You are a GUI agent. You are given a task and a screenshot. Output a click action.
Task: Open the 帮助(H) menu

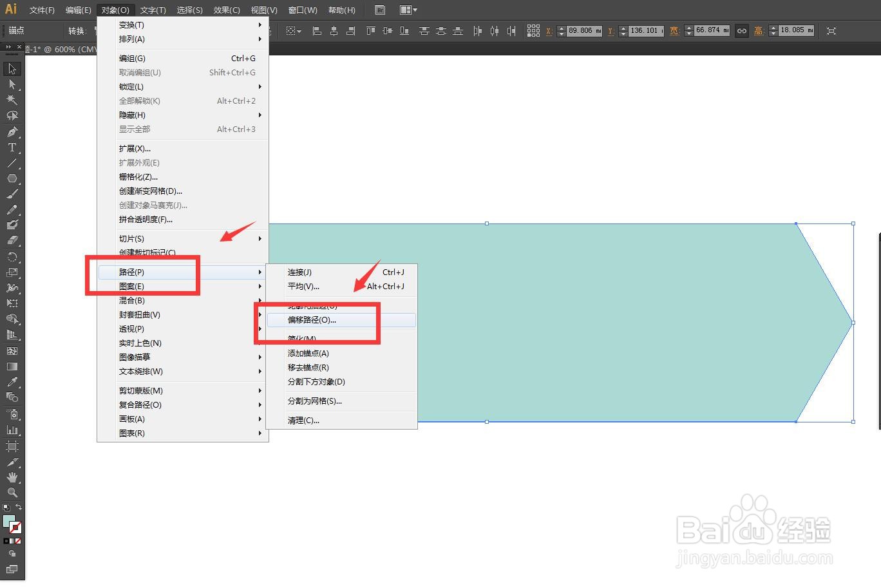point(341,10)
